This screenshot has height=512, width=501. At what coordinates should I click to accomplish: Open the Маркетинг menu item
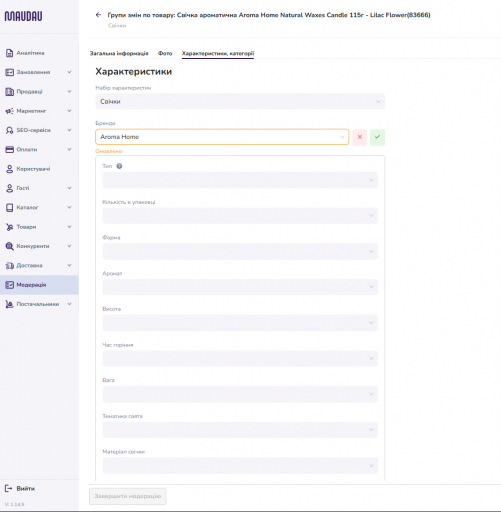tap(31, 111)
